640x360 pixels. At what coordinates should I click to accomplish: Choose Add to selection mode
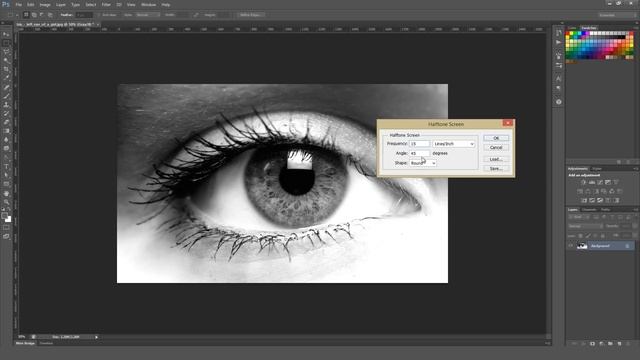(34, 15)
